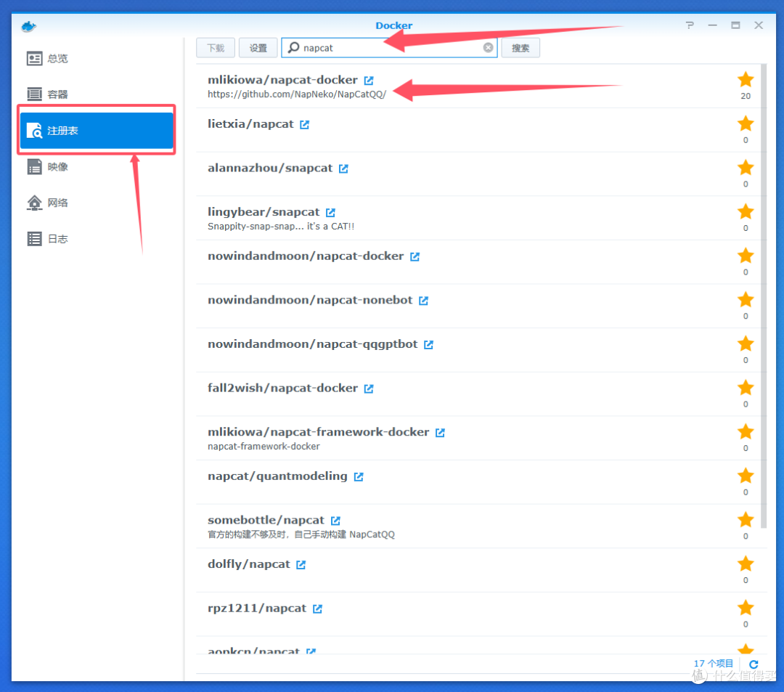Viewport: 784px width, 692px height.
Task: Go to the 映像 image section
Action: pos(97,166)
